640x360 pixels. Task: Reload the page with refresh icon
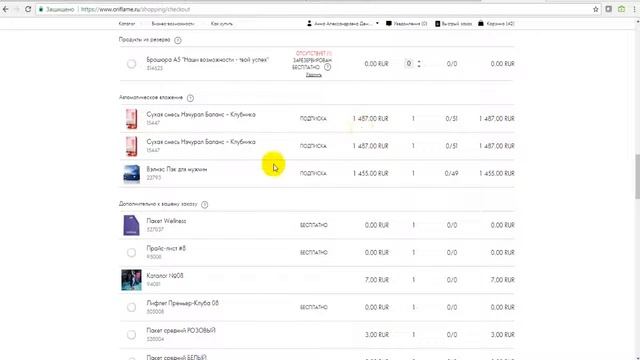[x=28, y=9]
